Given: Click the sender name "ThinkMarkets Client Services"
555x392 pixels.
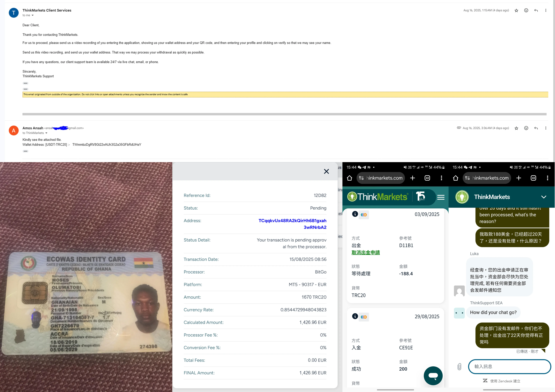Looking at the screenshot, I should point(47,10).
